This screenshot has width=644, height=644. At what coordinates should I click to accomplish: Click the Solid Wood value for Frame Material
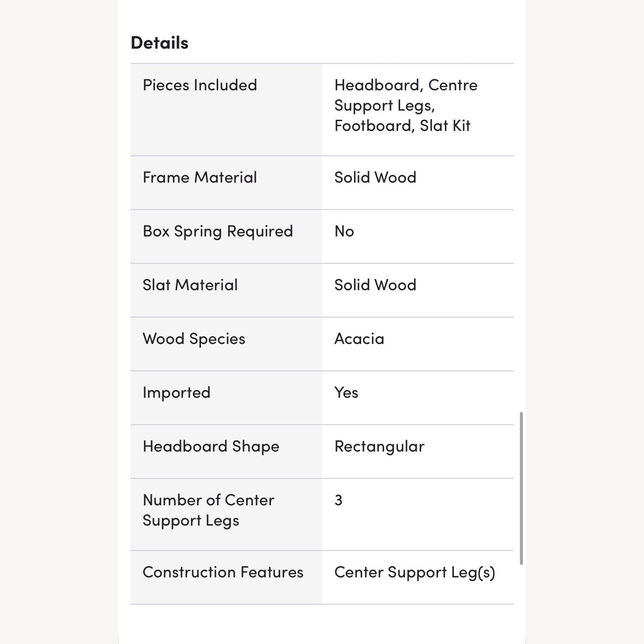(x=375, y=177)
